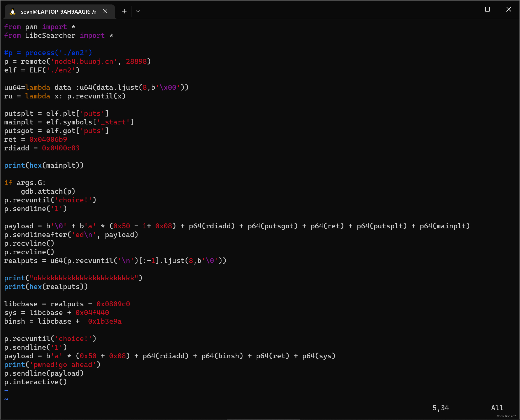Click the realputs = u64 line
This screenshot has width=520, height=420.
coord(115,261)
